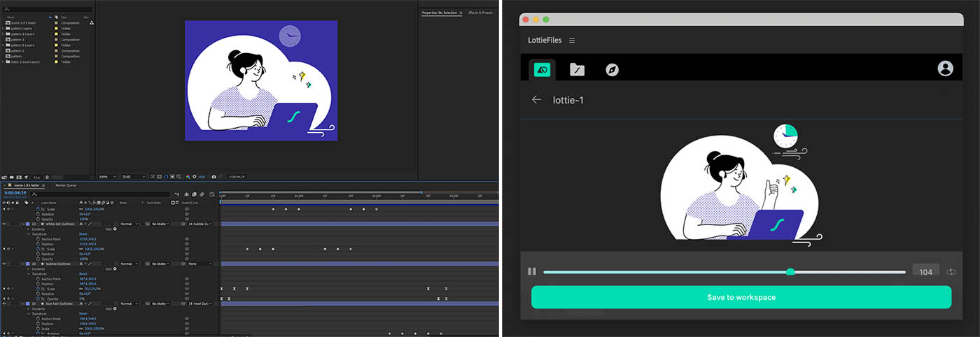Open the folder files tab icon
The height and width of the screenshot is (337, 980).
(577, 69)
